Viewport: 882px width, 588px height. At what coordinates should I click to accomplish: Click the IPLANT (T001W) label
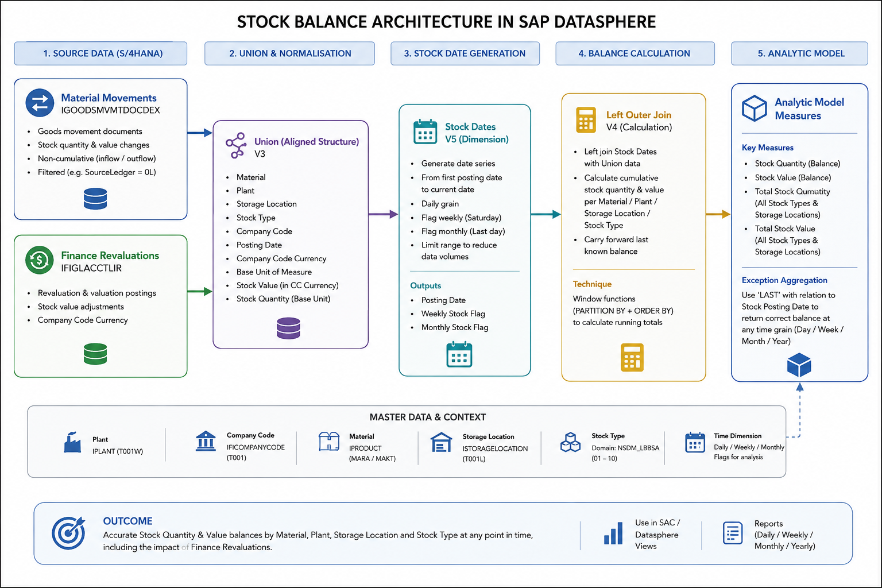tap(118, 451)
